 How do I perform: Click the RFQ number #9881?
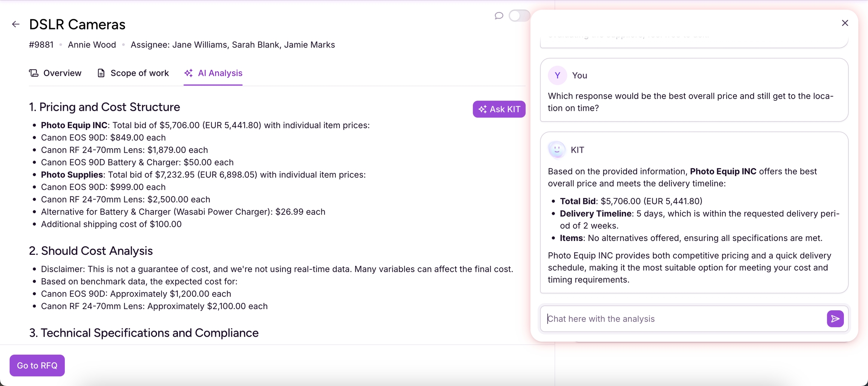[41, 45]
